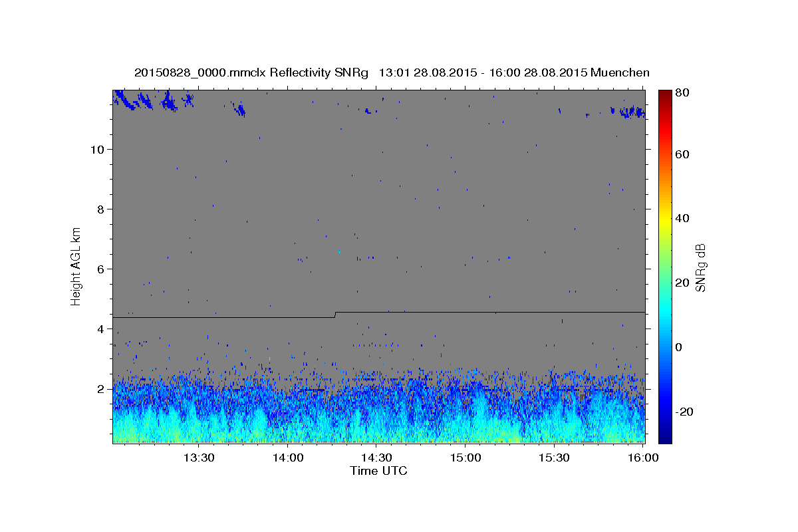Click the colorbar value 80
Image resolution: width=798 pixels, height=532 pixels.
[x=683, y=92]
